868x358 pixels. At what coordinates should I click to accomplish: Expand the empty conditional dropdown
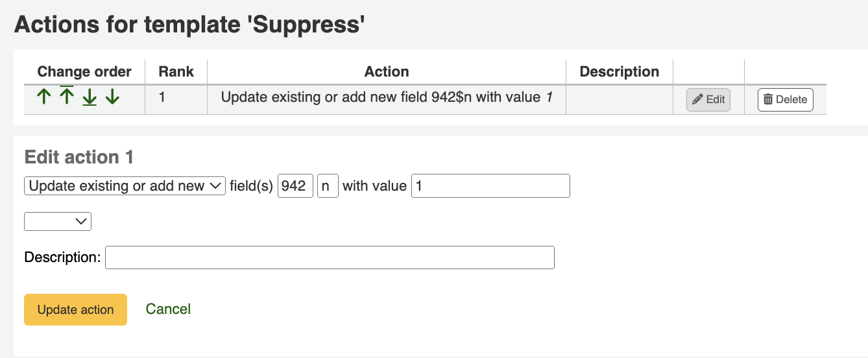[58, 222]
